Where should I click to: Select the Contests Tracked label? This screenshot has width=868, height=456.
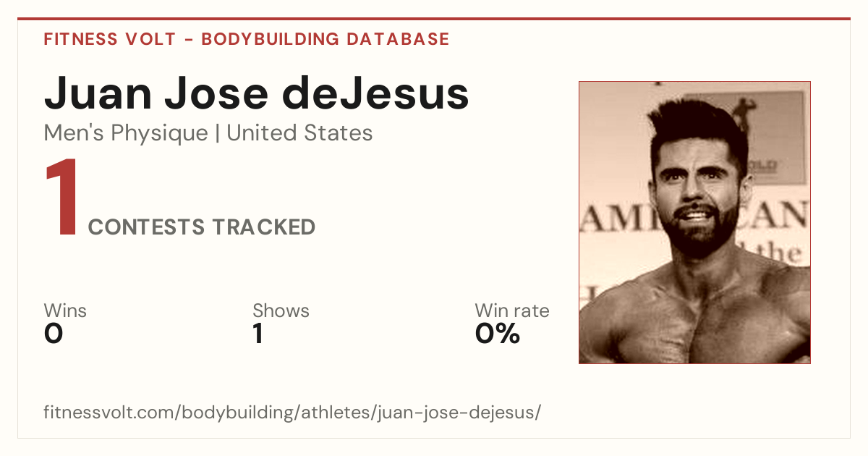[202, 227]
